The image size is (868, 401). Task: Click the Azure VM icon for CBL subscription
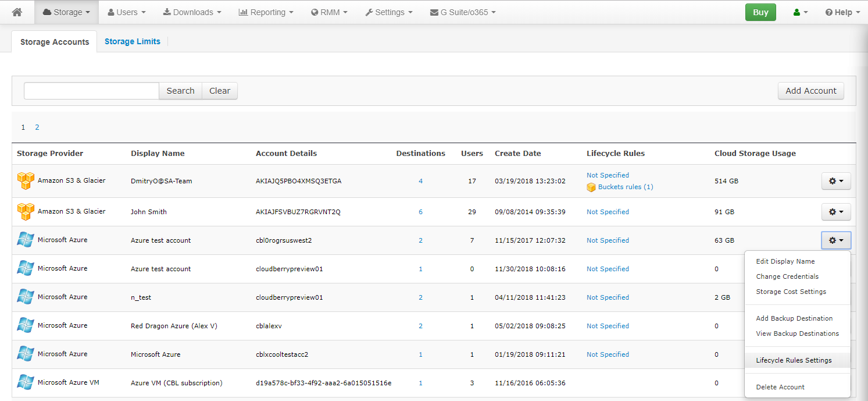25,383
